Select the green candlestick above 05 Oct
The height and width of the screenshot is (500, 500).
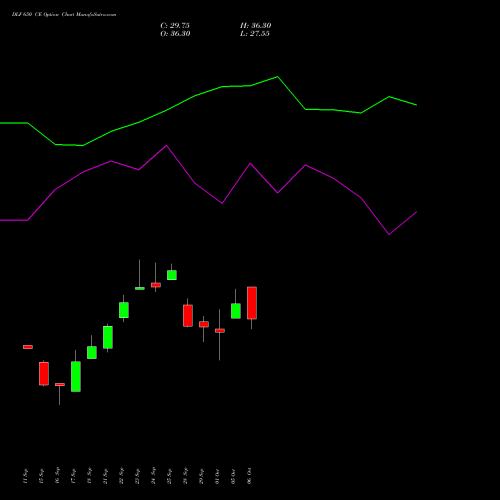point(236,311)
